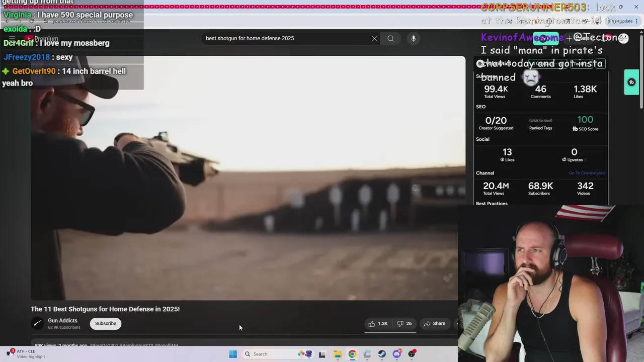Click the SEO Score value 100
Viewport: 644px width, 362px height.
[585, 120]
